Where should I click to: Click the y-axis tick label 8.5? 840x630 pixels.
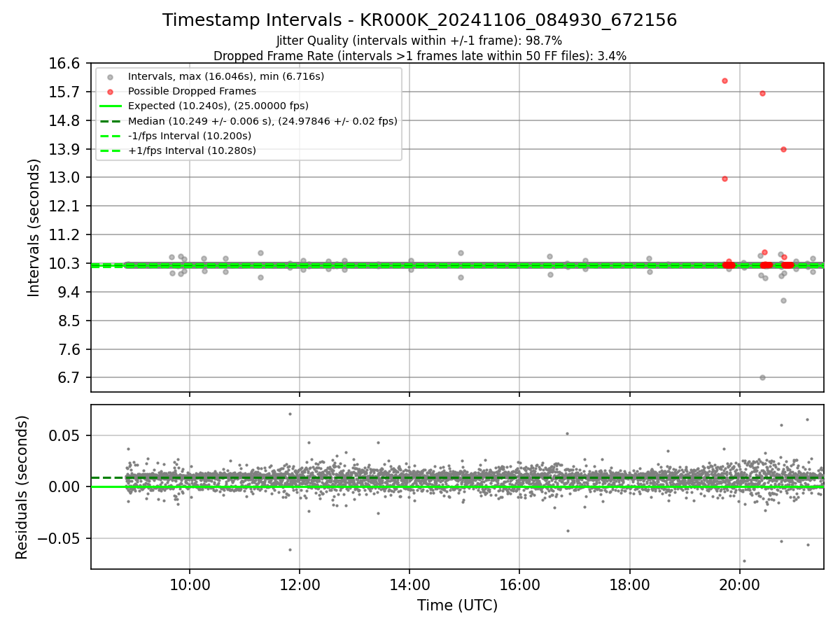tap(70, 321)
